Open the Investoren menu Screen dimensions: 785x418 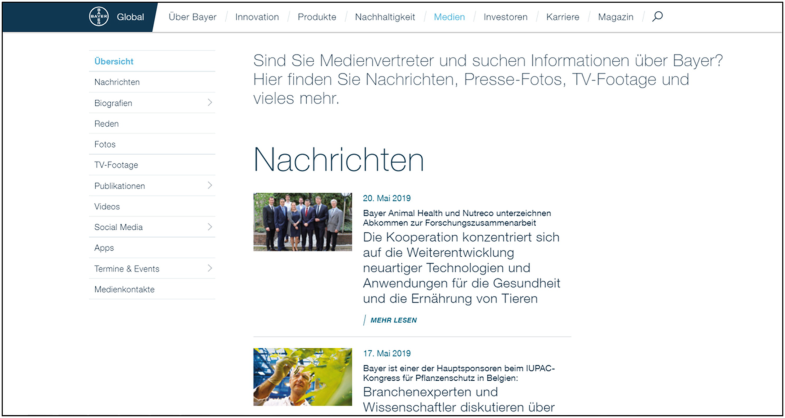(x=505, y=17)
